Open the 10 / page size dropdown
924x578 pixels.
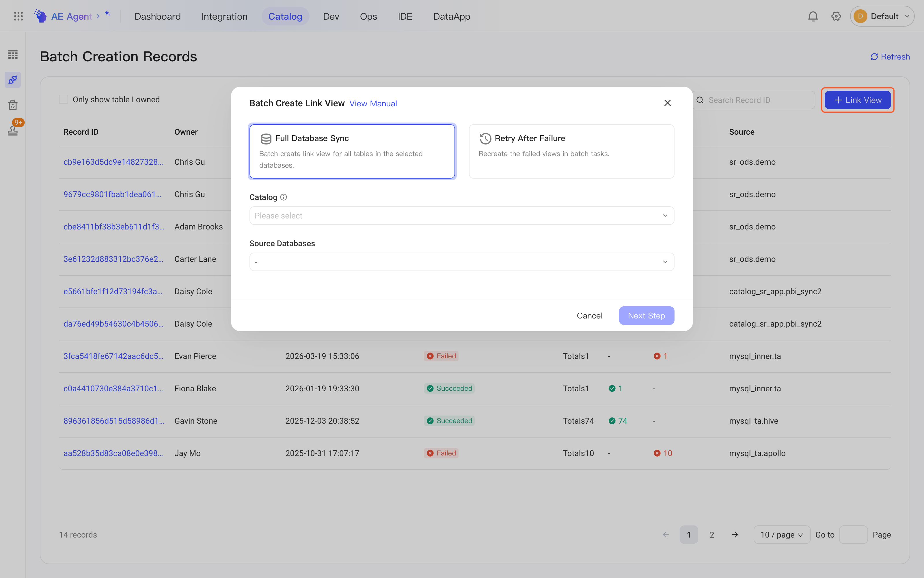782,534
